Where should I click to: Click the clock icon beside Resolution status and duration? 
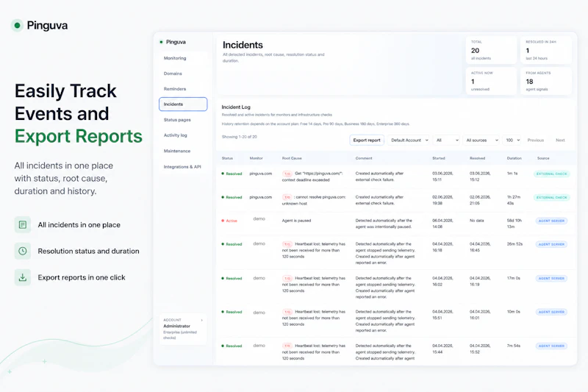point(23,251)
